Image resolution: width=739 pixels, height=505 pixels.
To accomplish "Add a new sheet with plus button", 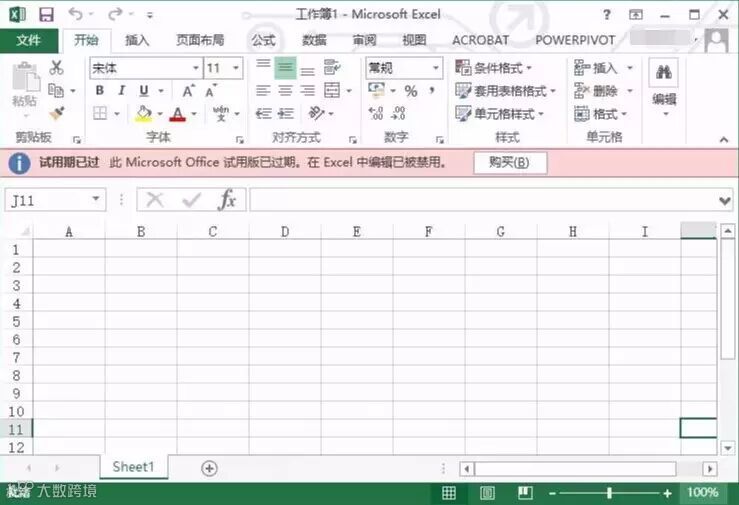I will coord(209,468).
